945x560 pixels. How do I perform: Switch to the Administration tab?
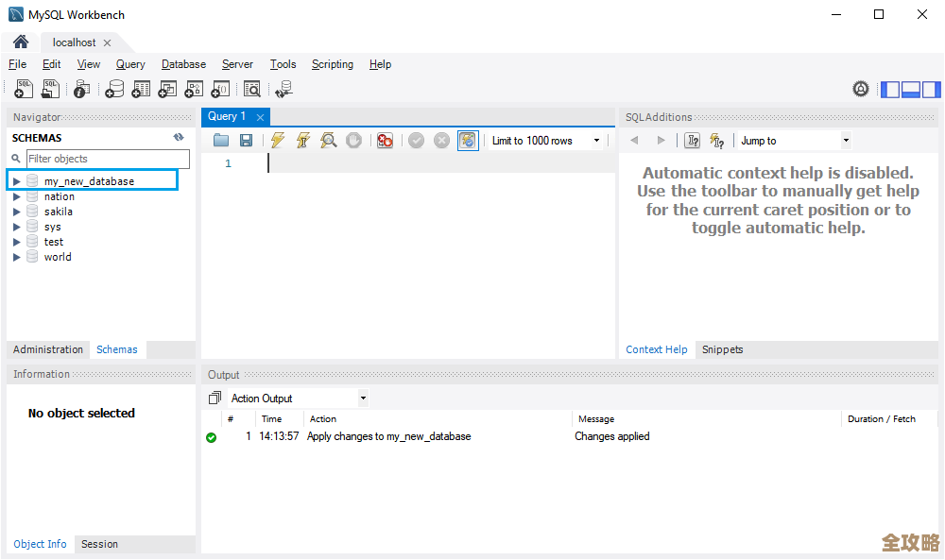(x=48, y=349)
